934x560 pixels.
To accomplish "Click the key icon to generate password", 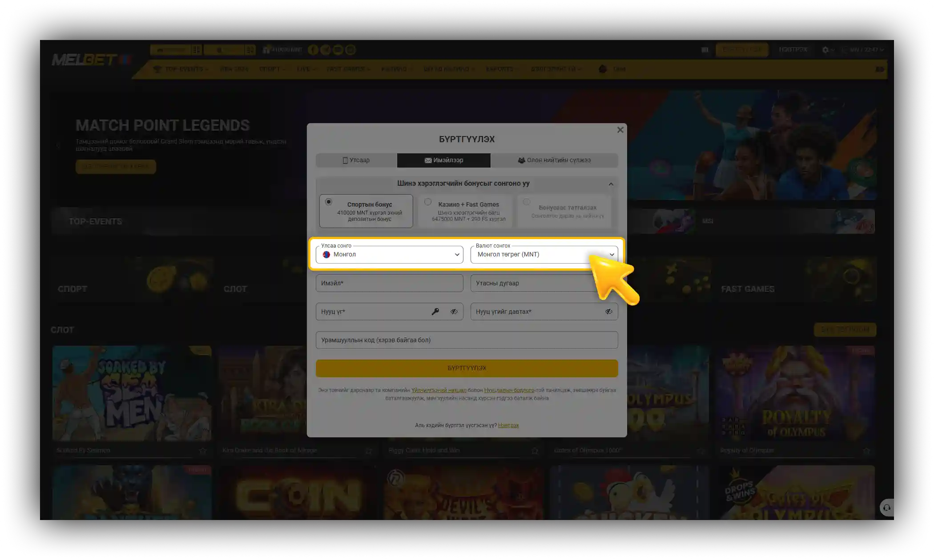I will (435, 312).
